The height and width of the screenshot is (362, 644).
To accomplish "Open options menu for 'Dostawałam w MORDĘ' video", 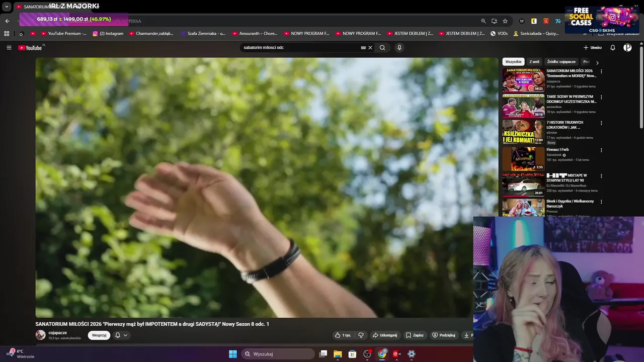I will 601,71.
